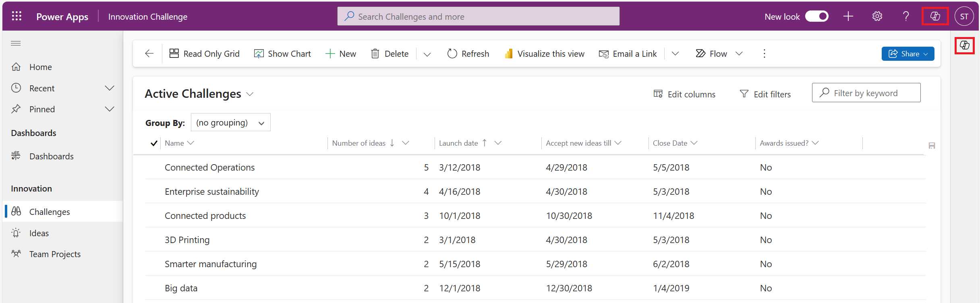Image resolution: width=980 pixels, height=303 pixels.
Task: Toggle the New look switch
Action: (816, 16)
